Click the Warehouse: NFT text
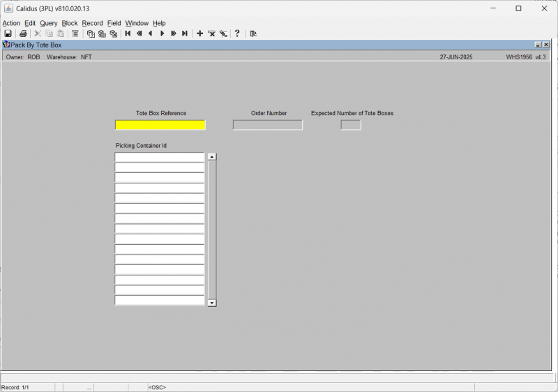The height and width of the screenshot is (392, 558). (69, 57)
